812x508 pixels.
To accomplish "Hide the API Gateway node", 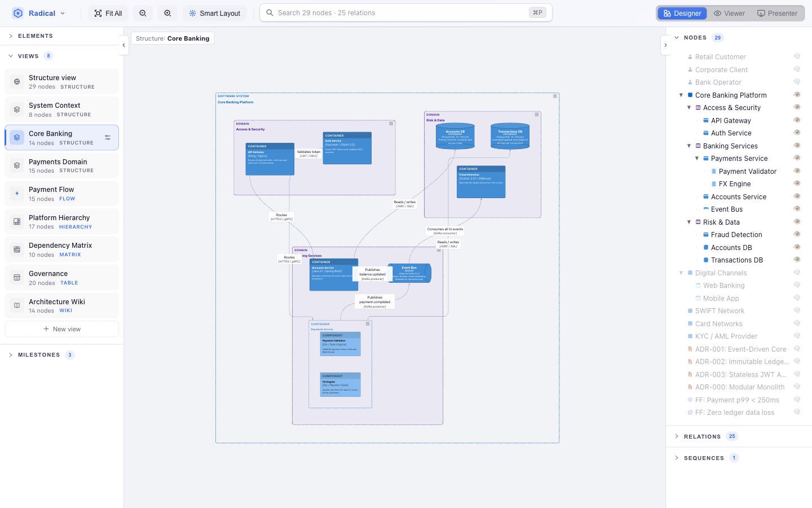I will 797,120.
